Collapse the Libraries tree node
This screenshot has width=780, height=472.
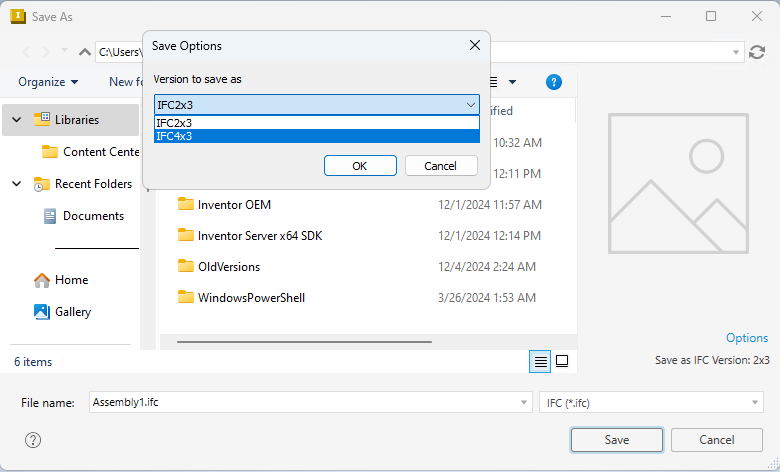16,120
